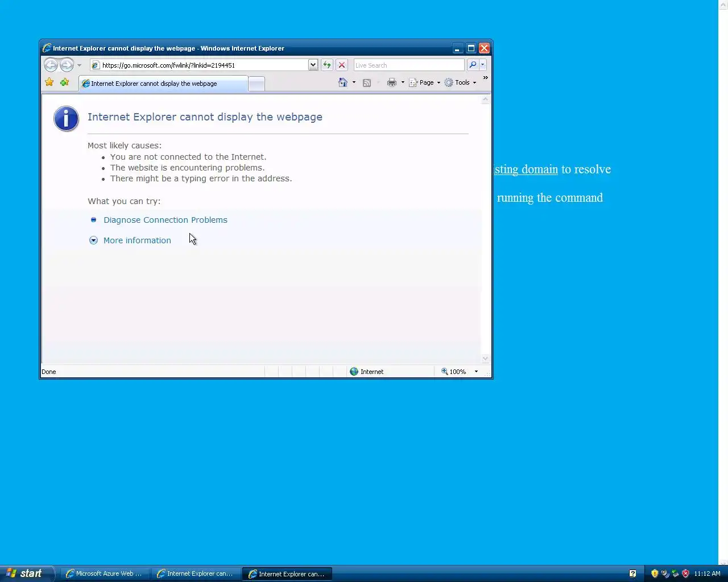Click the Add to Favorites icon

click(64, 82)
